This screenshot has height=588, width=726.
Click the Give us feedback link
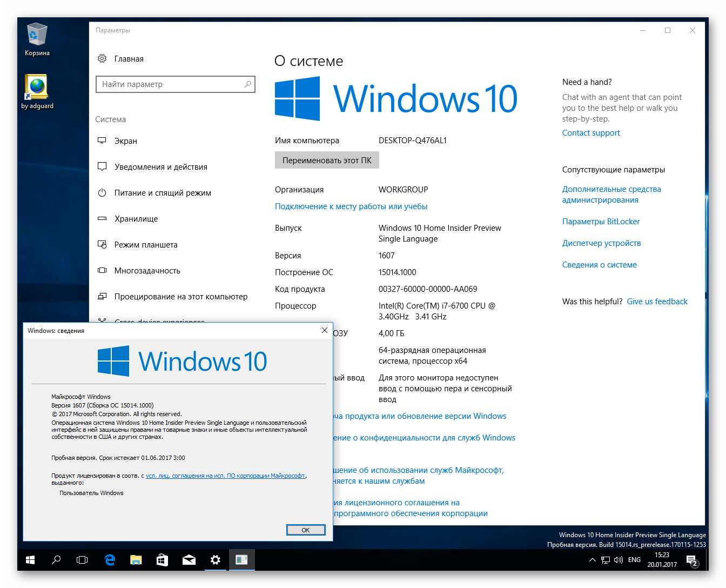(x=657, y=302)
